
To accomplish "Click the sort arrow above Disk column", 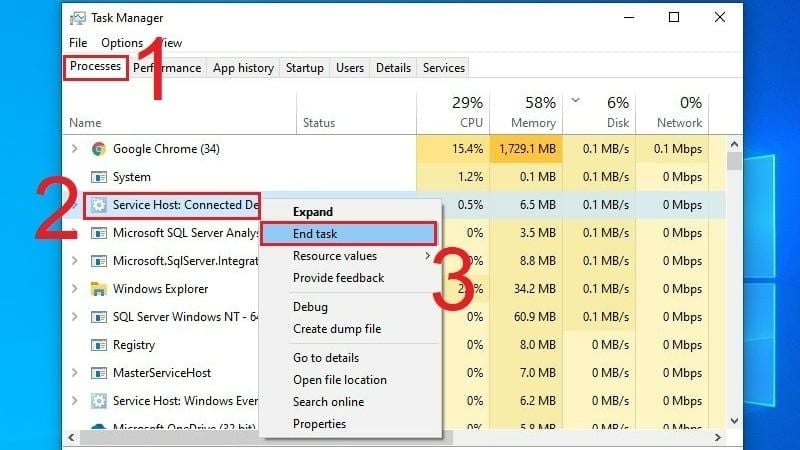I will [576, 100].
